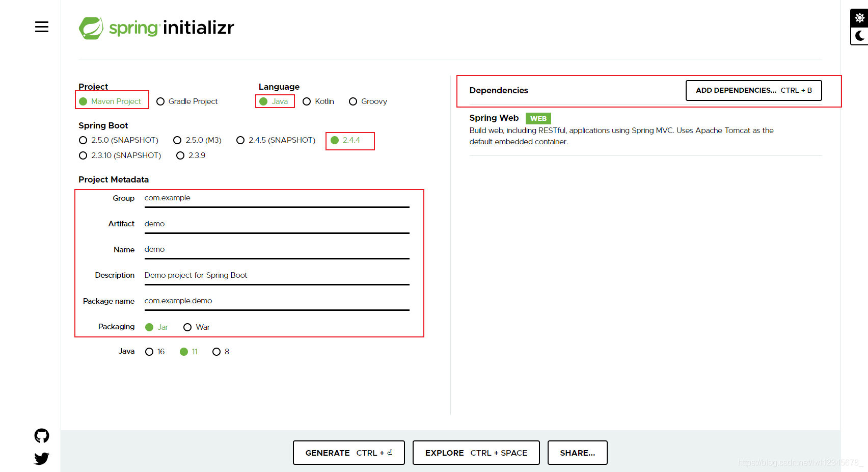Viewport: 868px width, 472px height.
Task: Click the Dependencies heading
Action: 499,90
